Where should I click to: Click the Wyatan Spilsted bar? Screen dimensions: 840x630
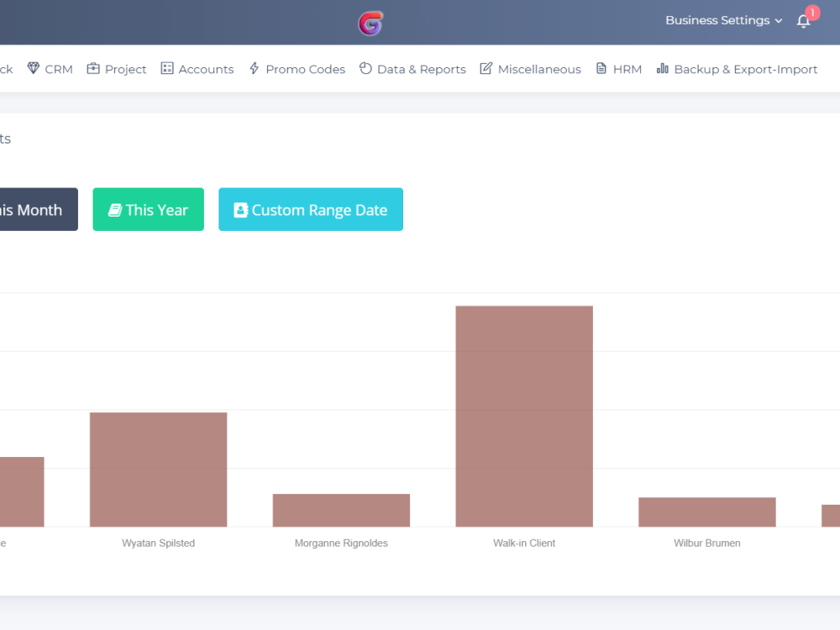159,470
